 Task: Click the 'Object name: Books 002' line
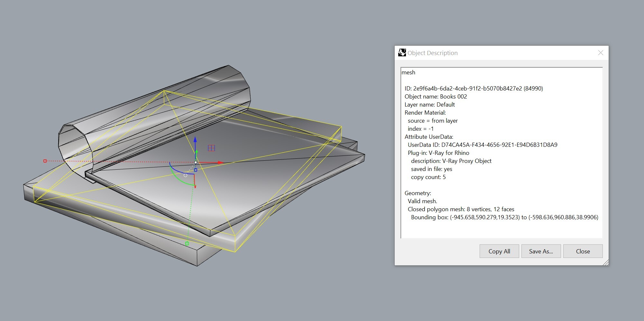pos(436,97)
